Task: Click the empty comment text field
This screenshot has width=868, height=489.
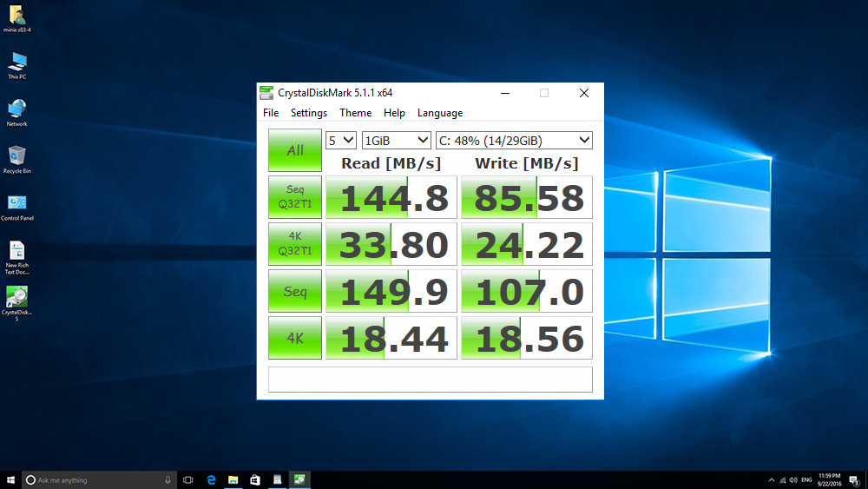Action: 431,380
